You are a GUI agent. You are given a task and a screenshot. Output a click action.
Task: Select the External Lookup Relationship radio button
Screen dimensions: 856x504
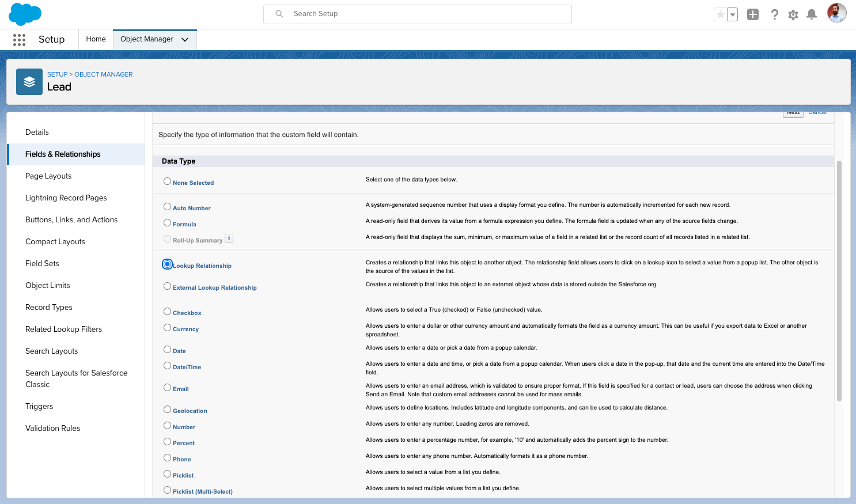(x=167, y=286)
